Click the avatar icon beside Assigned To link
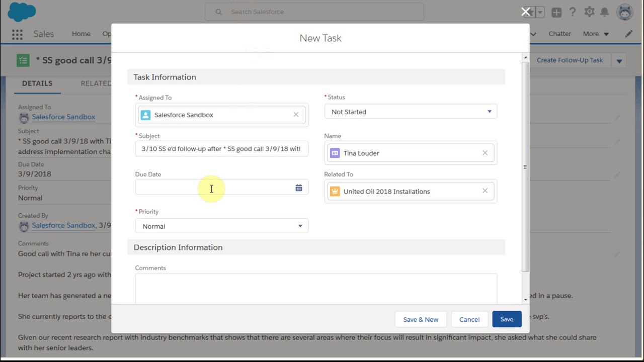The width and height of the screenshot is (644, 362). click(24, 117)
